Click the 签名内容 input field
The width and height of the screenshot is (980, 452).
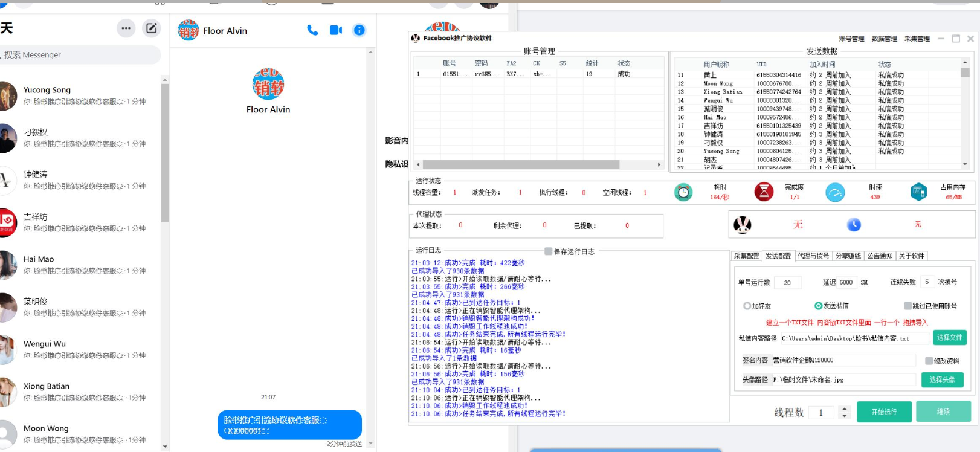click(843, 360)
